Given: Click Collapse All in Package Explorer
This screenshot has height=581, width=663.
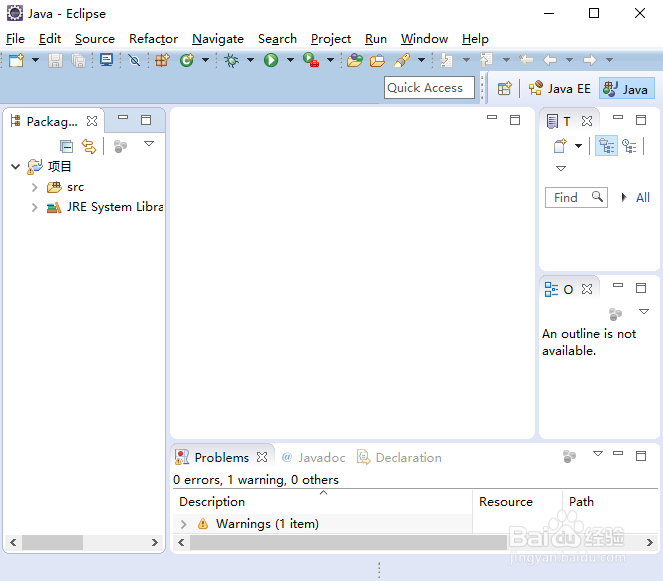Looking at the screenshot, I should click(x=66, y=146).
